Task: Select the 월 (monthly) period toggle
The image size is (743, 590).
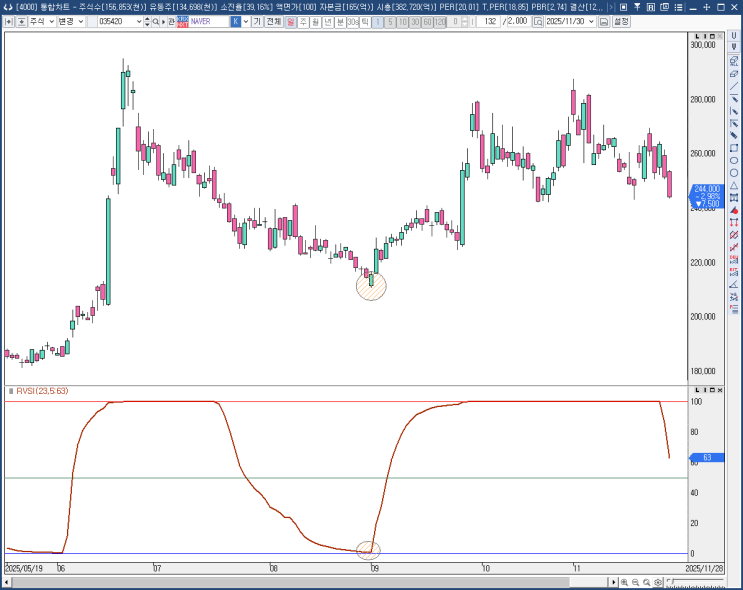Action: [316, 22]
